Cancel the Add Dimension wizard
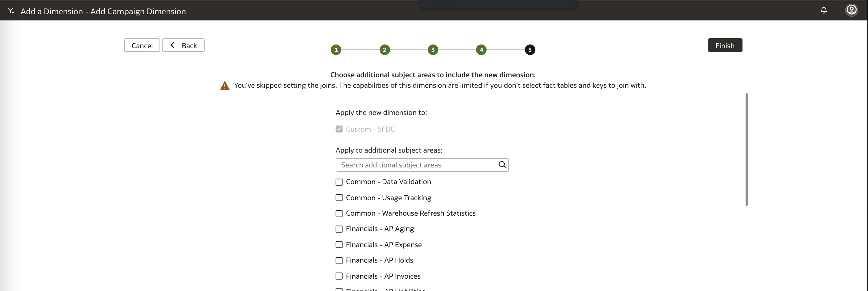The image size is (868, 291). (x=142, y=45)
